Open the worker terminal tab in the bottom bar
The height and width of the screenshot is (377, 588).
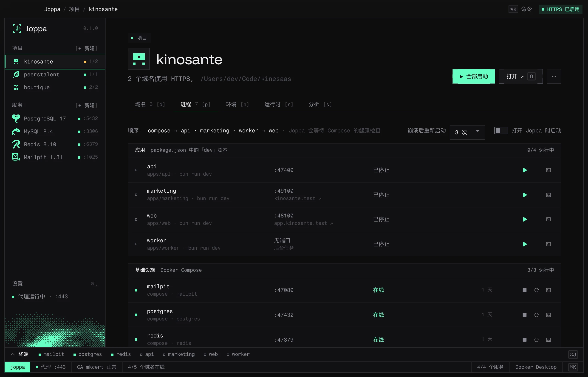[x=238, y=354]
